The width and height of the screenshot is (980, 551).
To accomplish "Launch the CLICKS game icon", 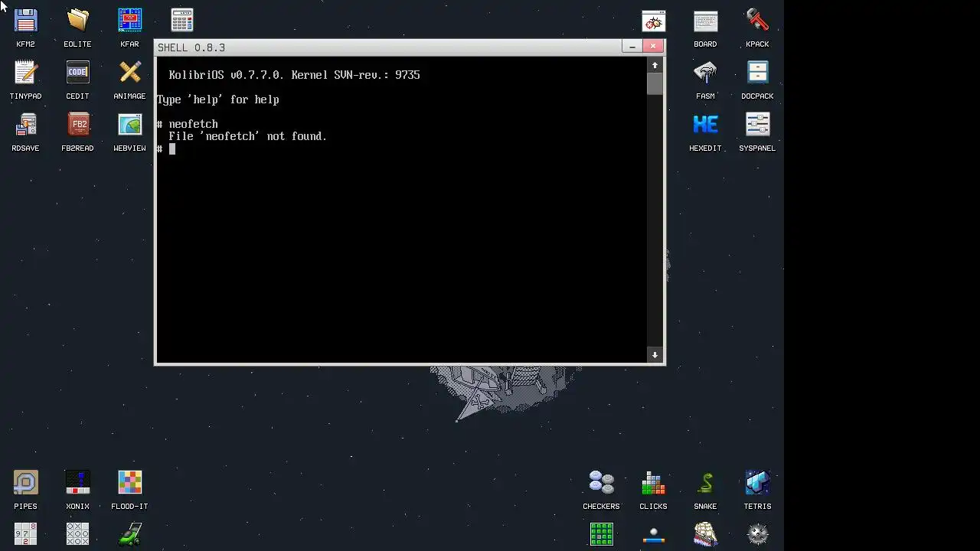I will click(653, 483).
